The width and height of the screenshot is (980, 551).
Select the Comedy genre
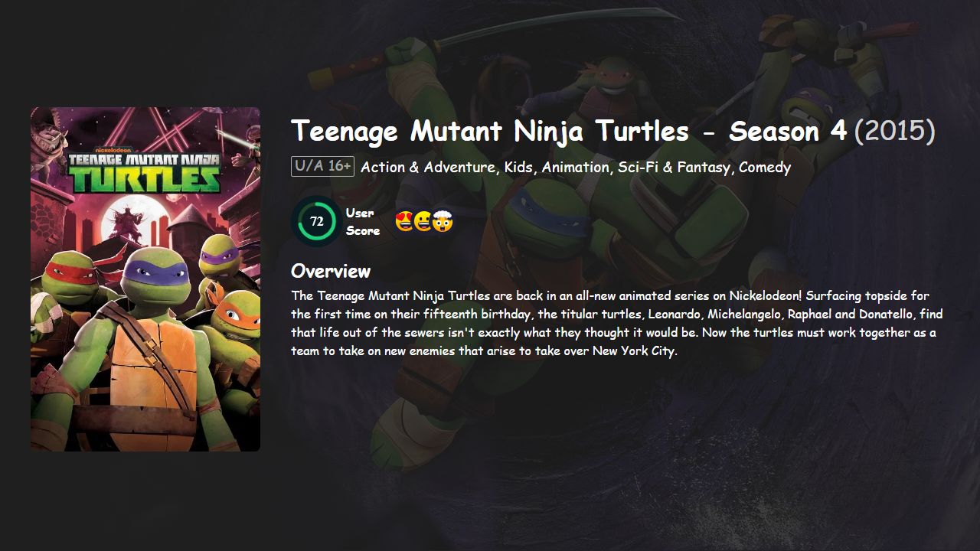click(x=769, y=167)
